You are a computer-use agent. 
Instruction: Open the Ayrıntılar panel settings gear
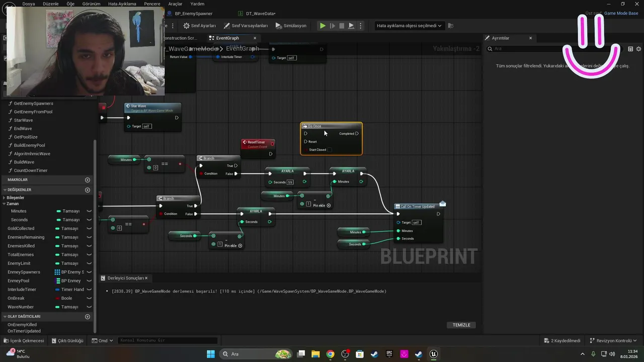coord(639,49)
